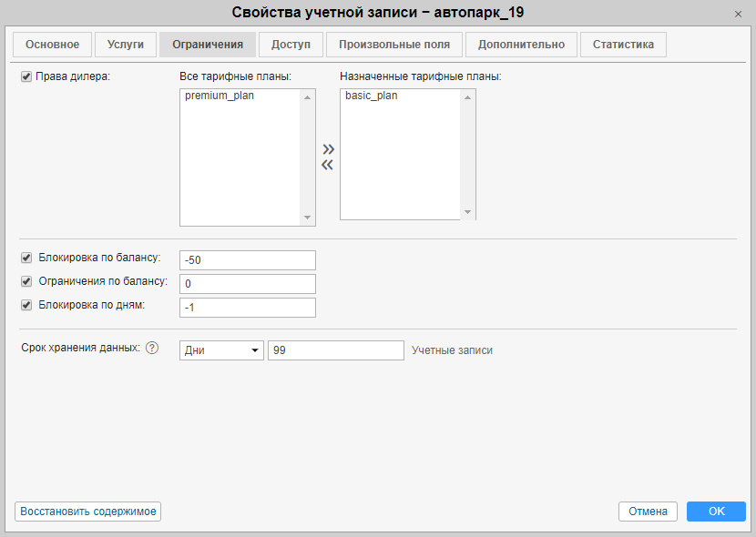Uncheck Ограничения по балансу
This screenshot has height=537, width=756.
click(x=26, y=281)
